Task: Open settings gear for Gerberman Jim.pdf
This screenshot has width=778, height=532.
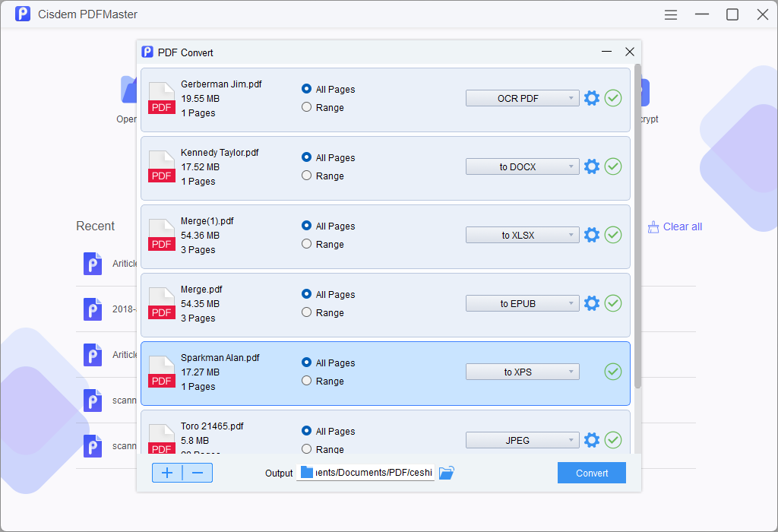Action: pos(592,97)
